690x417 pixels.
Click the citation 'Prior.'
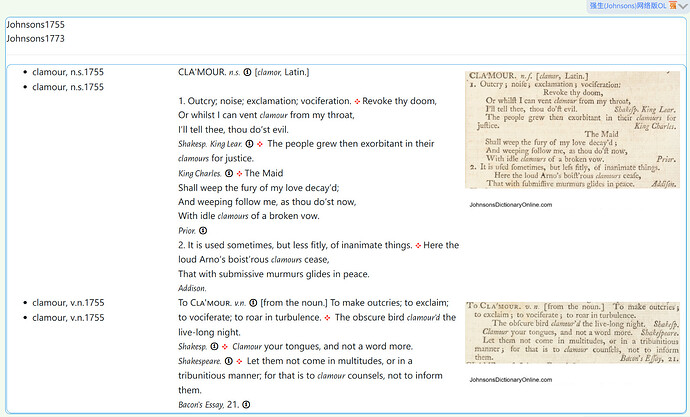[187, 230]
